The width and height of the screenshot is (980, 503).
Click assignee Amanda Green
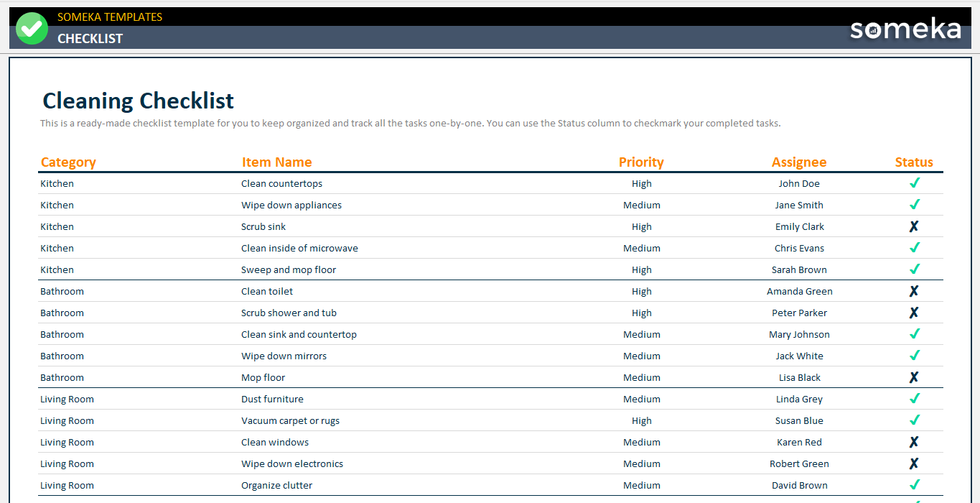(x=799, y=292)
